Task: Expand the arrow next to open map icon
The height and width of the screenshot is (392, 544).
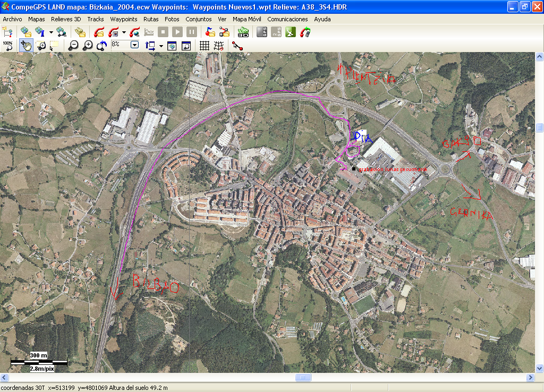Action: [x=52, y=32]
